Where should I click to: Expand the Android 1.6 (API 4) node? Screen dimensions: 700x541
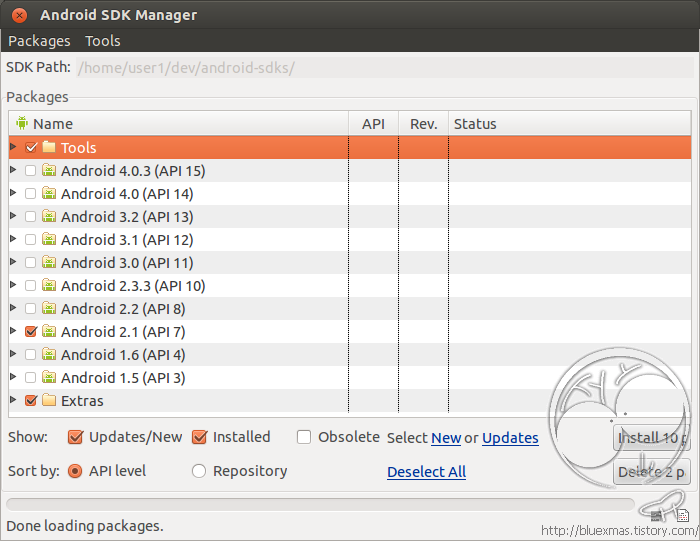[x=13, y=354]
